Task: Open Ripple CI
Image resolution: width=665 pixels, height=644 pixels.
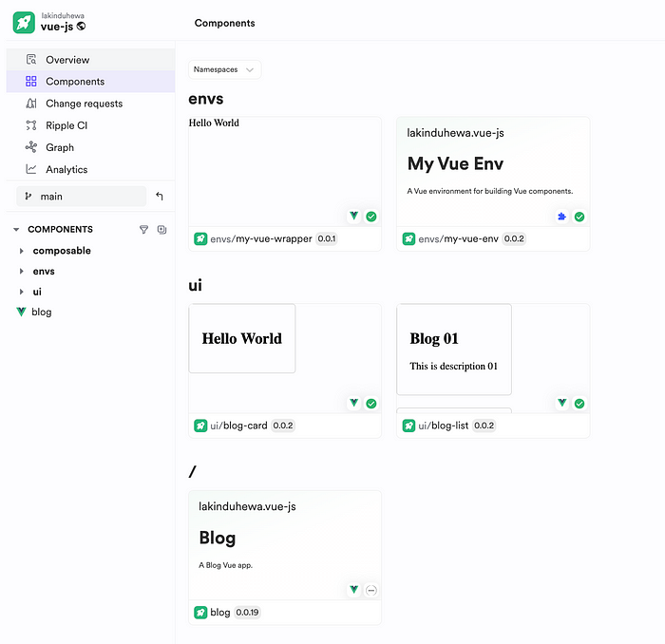Action: (x=90, y=125)
